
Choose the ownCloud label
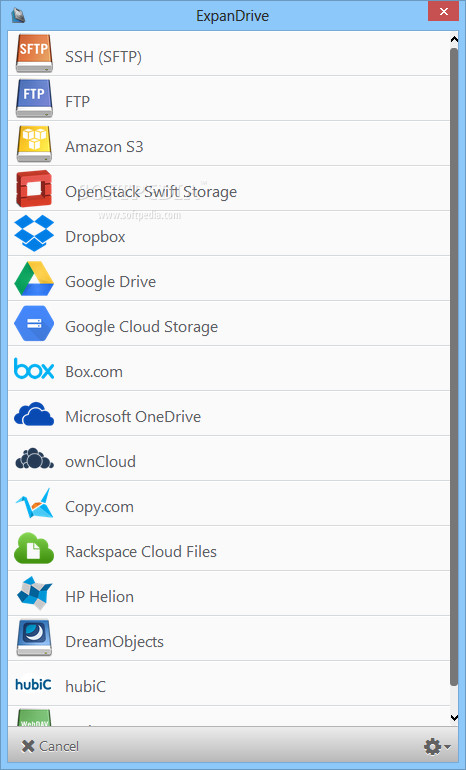pyautogui.click(x=100, y=462)
